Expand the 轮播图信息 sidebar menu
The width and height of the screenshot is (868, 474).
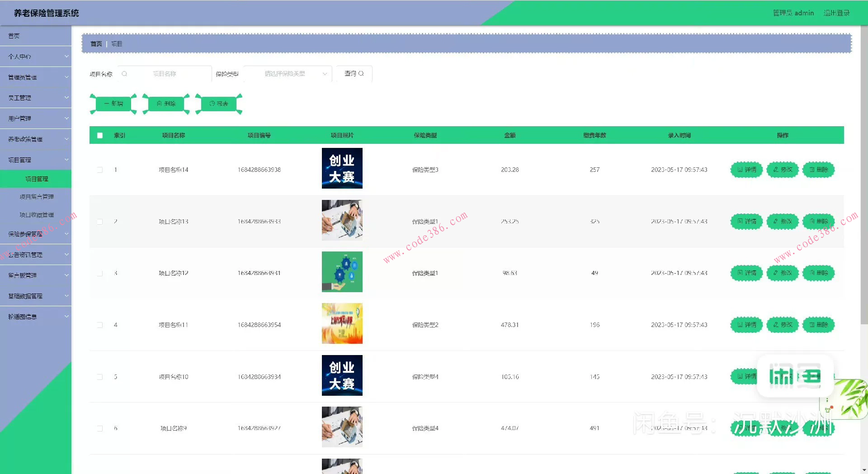(x=36, y=317)
